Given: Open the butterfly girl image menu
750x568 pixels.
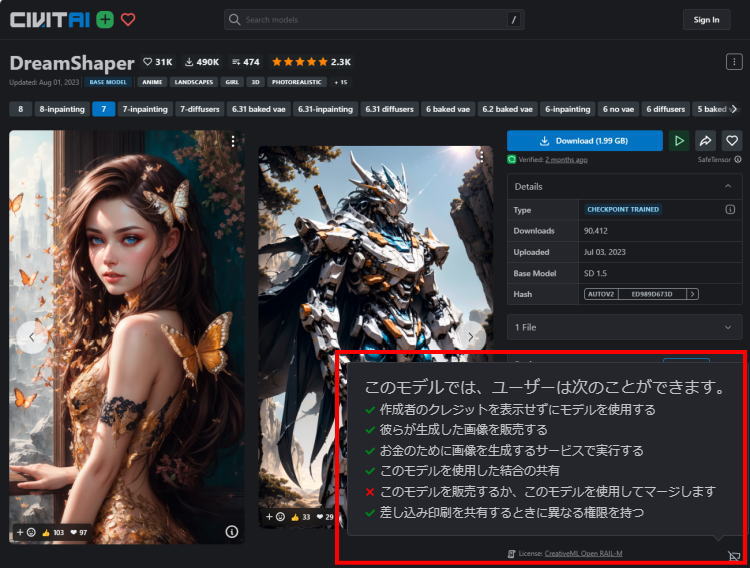Looking at the screenshot, I should click(233, 141).
